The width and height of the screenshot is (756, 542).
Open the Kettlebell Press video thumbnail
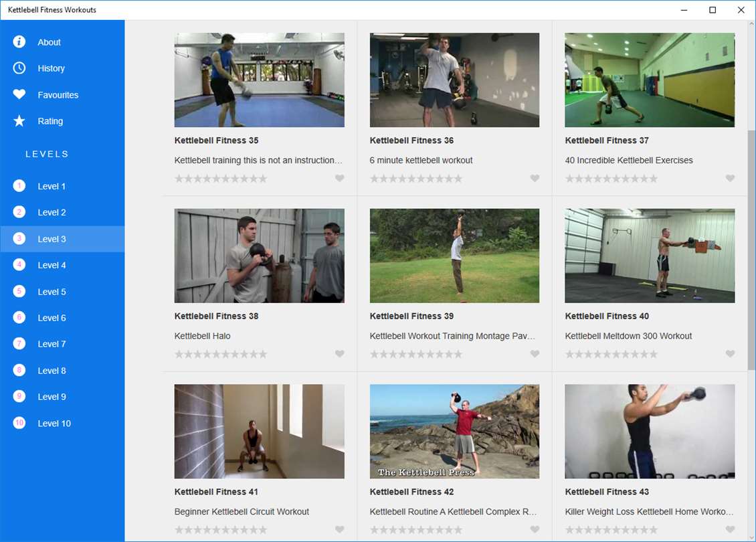point(455,431)
